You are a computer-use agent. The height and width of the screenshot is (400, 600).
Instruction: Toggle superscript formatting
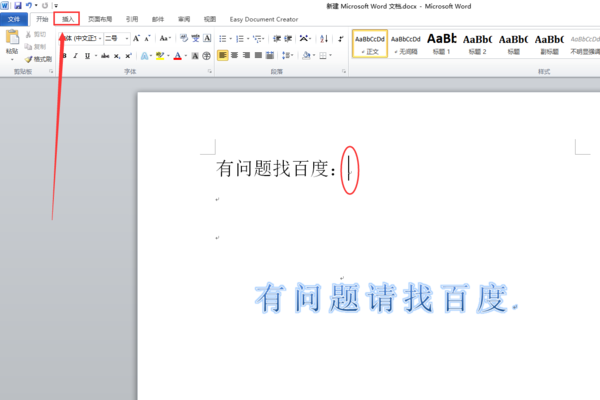point(129,56)
